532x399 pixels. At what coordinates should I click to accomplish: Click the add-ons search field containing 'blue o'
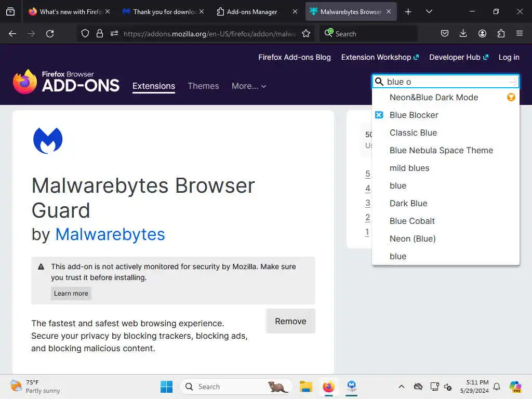pos(445,82)
